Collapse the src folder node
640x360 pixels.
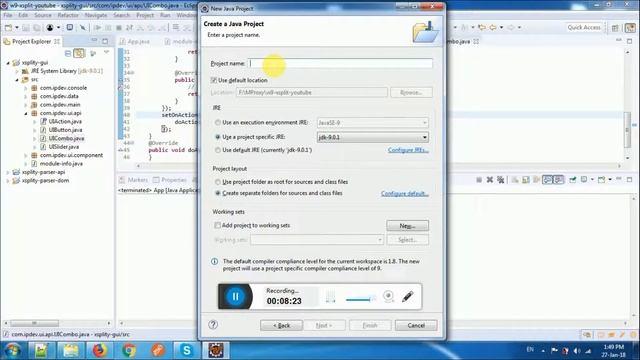click(17, 80)
